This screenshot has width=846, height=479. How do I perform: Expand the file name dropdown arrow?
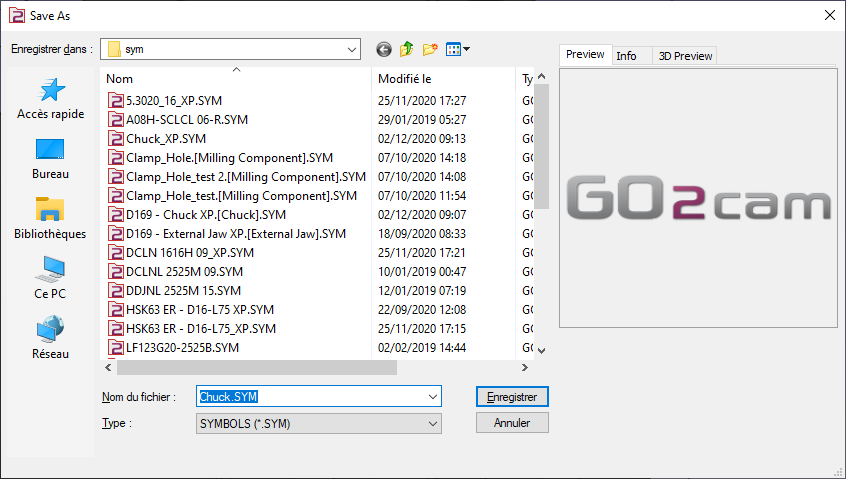(x=432, y=397)
